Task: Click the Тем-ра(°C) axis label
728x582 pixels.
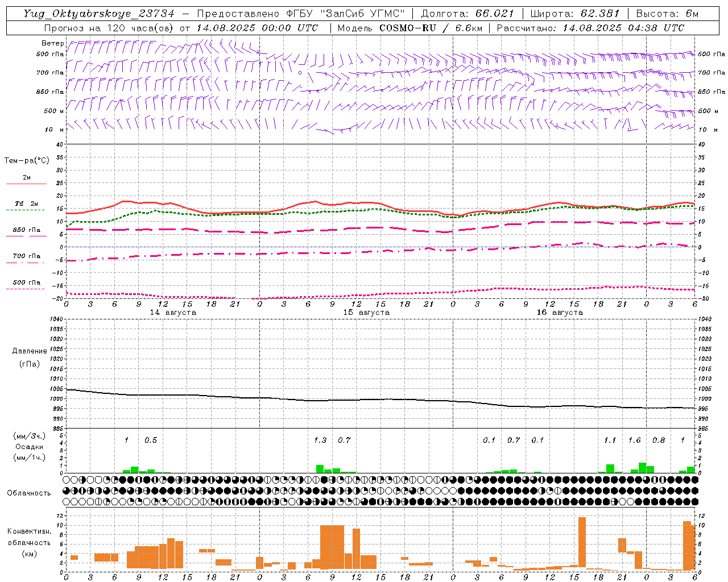Action: (27, 161)
